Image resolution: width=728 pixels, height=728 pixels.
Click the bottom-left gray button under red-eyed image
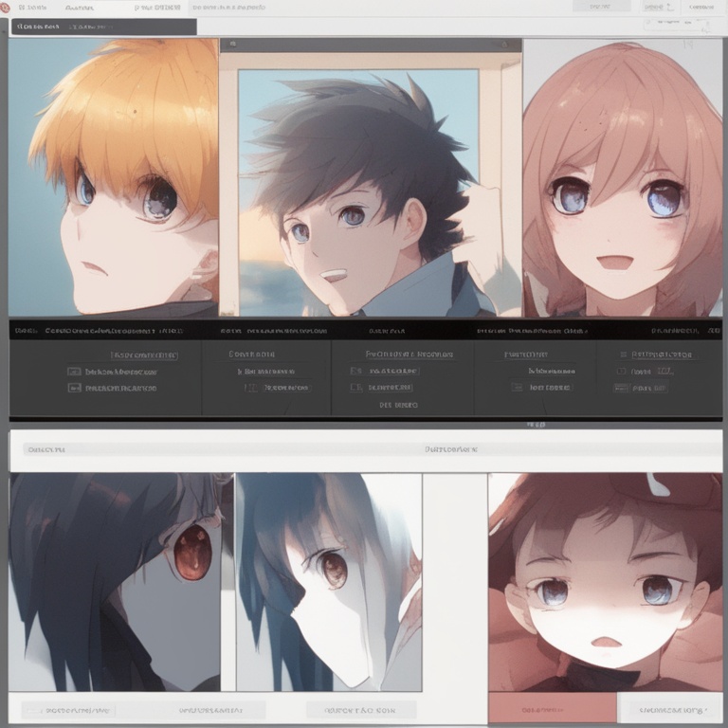pos(68,709)
